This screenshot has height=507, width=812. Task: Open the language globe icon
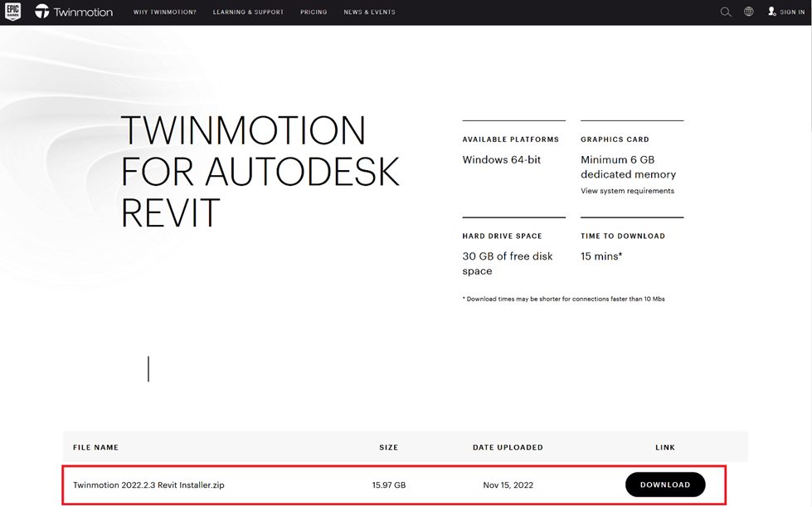point(749,12)
